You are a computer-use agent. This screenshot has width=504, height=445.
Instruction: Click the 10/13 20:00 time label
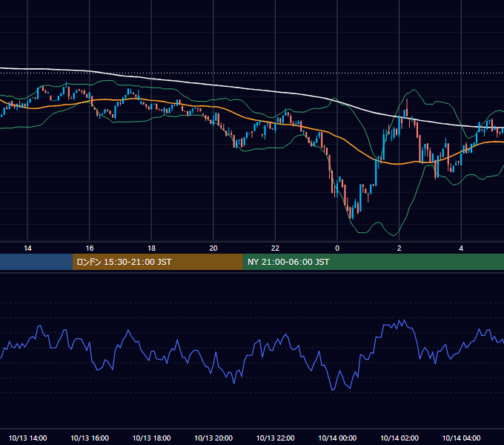click(213, 438)
